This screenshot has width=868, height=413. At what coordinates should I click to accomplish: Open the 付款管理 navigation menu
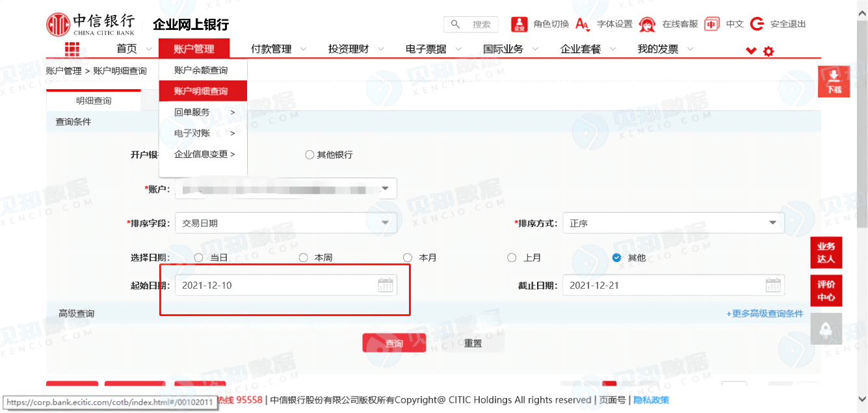point(271,49)
